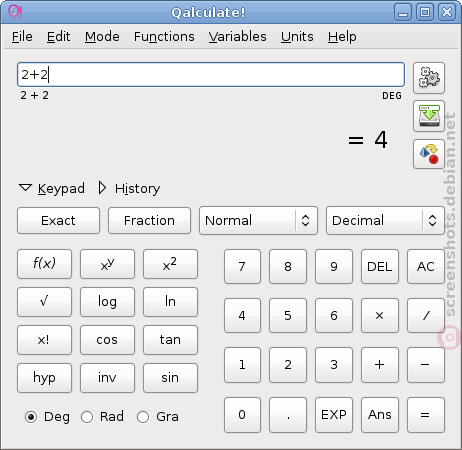Click the Ans previous answer key
Screen dimensions: 462x450
coord(380,415)
